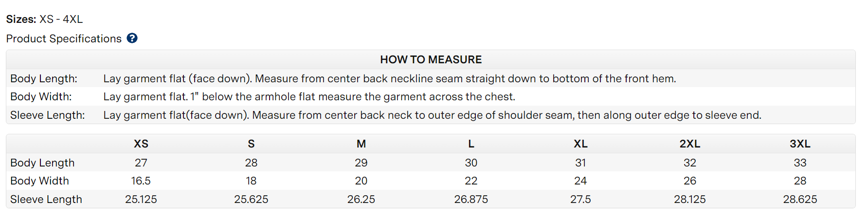This screenshot has width=868, height=221.
Task: Click the 2XL column header
Action: (x=690, y=144)
